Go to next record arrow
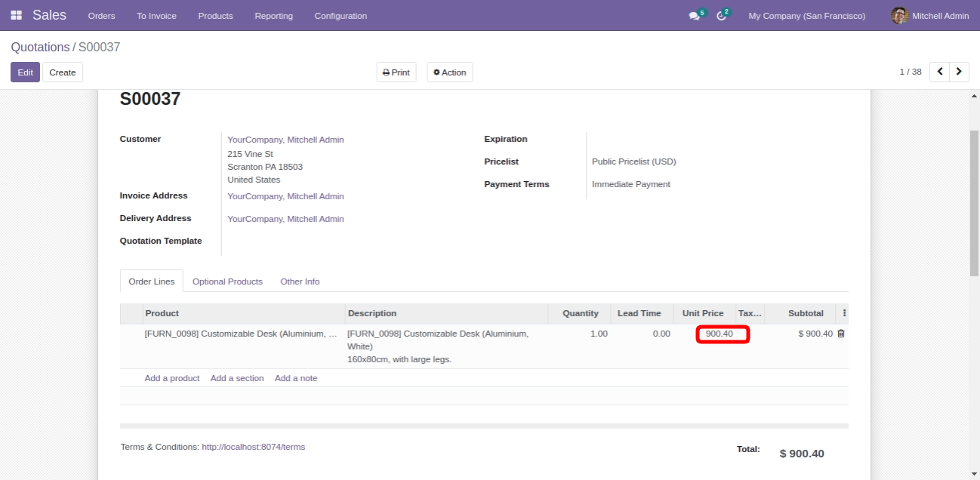Viewport: 980px width, 480px height. (x=959, y=72)
